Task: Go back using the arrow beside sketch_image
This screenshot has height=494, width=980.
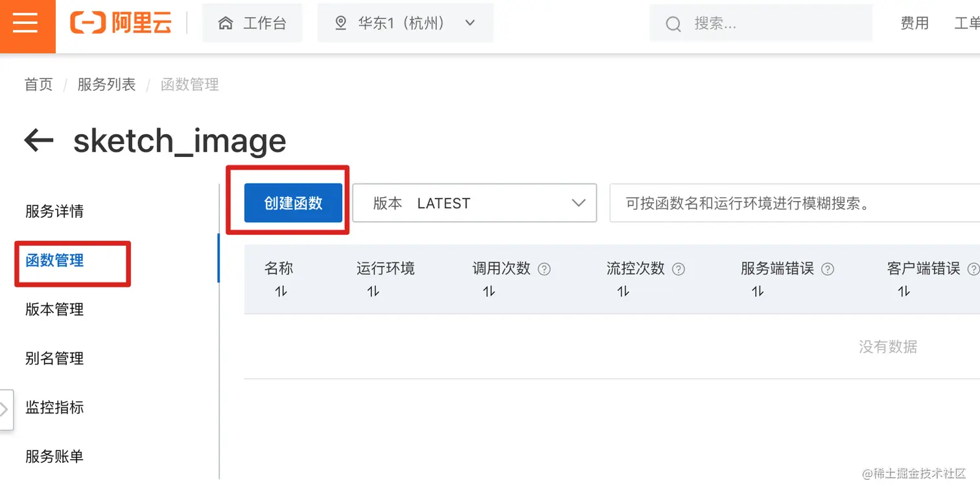Action: pos(38,140)
